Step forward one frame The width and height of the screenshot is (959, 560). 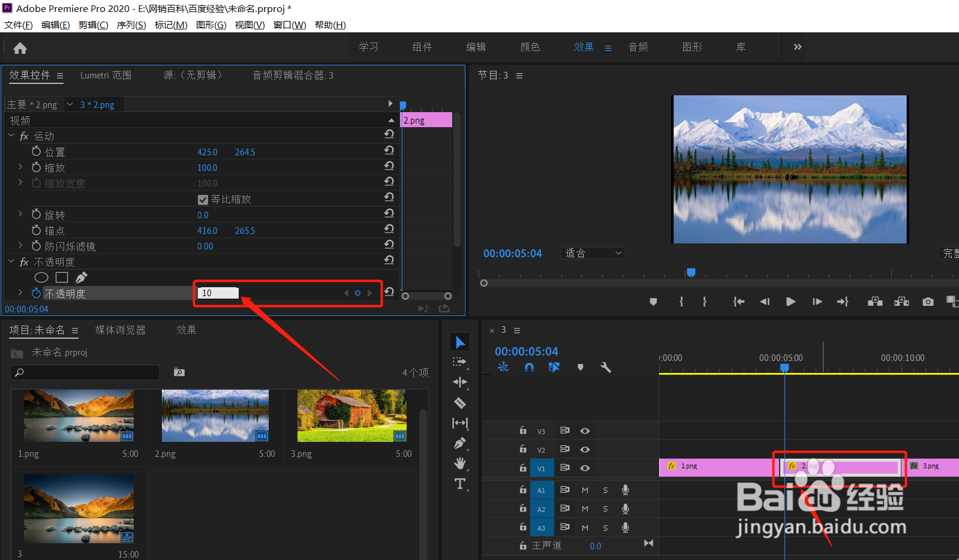817,302
